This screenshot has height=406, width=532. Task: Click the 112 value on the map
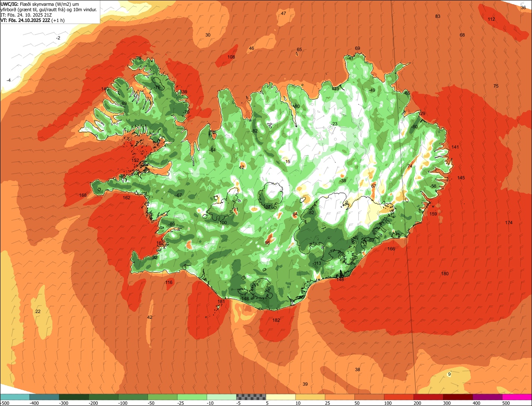(491, 19)
